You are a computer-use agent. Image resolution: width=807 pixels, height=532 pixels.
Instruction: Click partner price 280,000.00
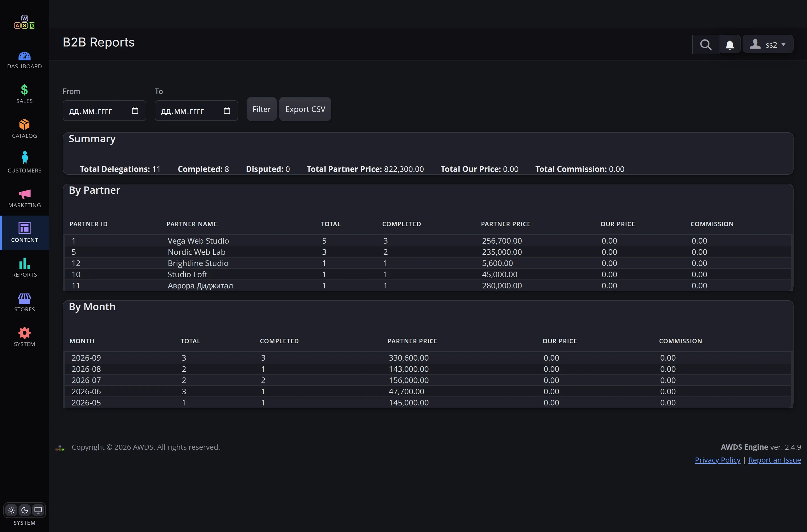(x=502, y=285)
